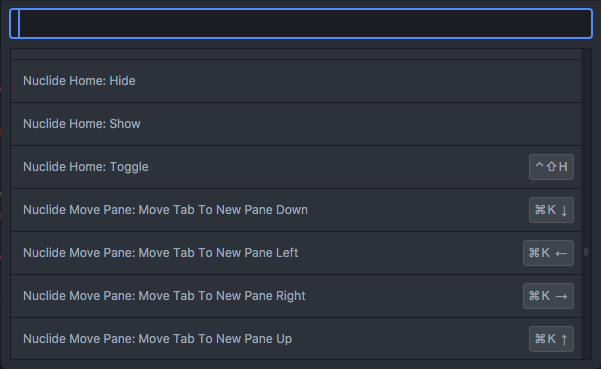Choose the Nuclide Home: Toggle command
The image size is (601, 369).
pos(296,167)
